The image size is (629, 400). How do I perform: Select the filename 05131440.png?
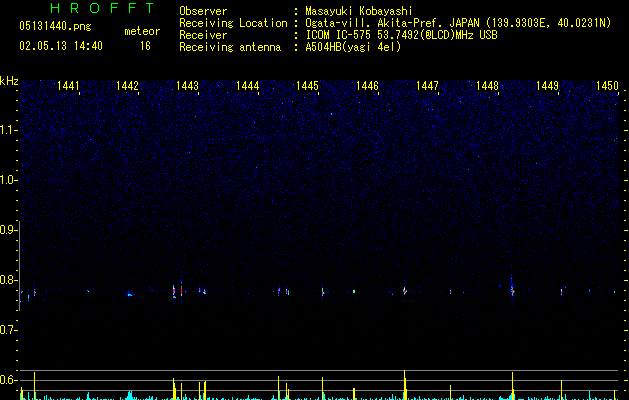tap(55, 27)
